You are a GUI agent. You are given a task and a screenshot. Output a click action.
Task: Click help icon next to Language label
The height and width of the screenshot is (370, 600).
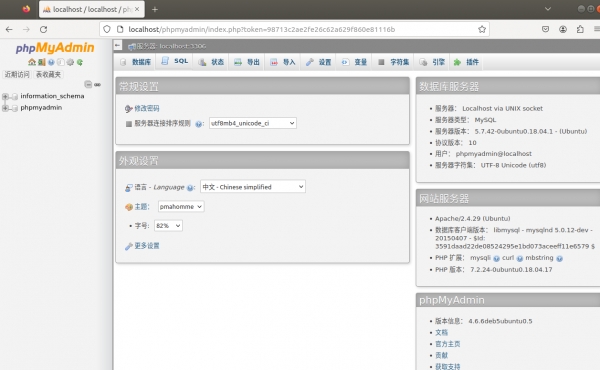[190, 188]
